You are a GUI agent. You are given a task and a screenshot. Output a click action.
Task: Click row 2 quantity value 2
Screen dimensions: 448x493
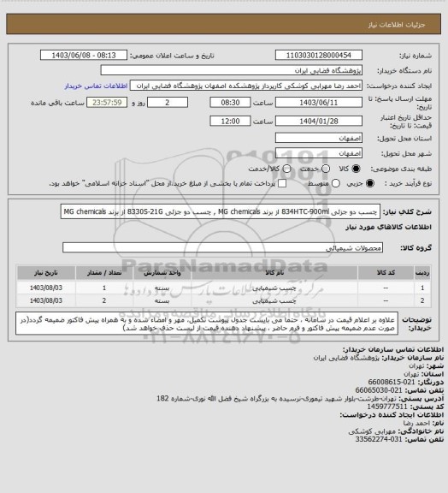(x=104, y=301)
